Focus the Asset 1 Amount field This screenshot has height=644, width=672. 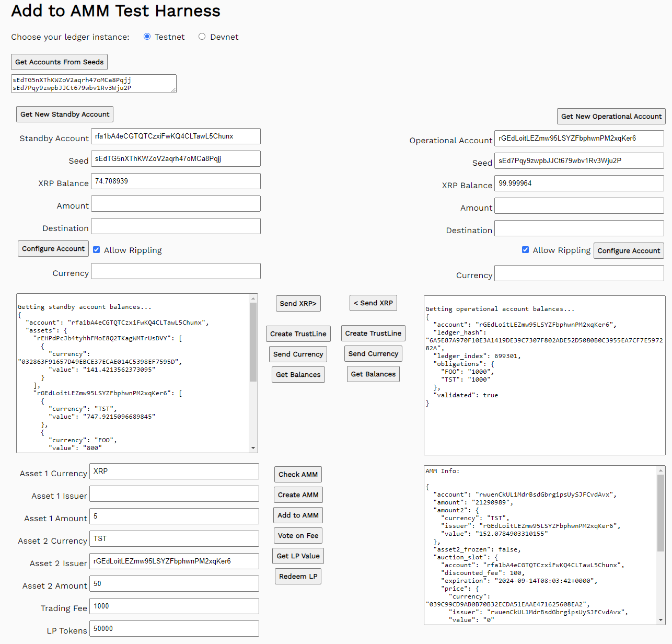pos(174,516)
